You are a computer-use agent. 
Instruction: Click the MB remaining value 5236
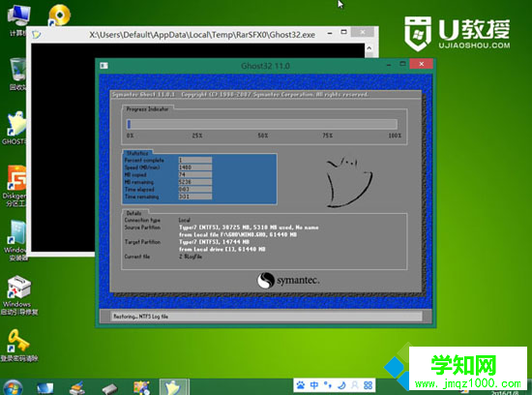pyautogui.click(x=195, y=182)
